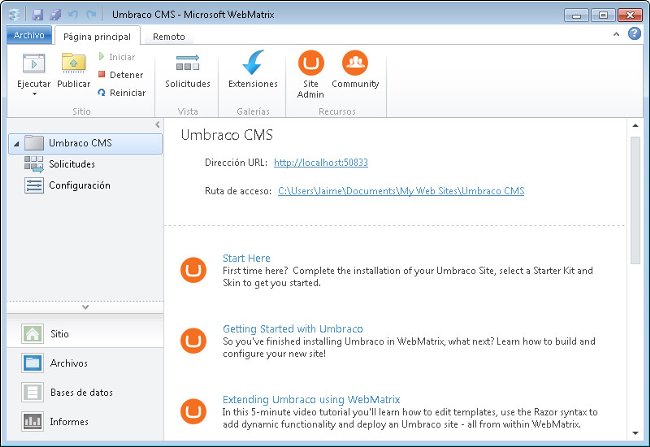Select Solicitudes in the site tree

72,164
